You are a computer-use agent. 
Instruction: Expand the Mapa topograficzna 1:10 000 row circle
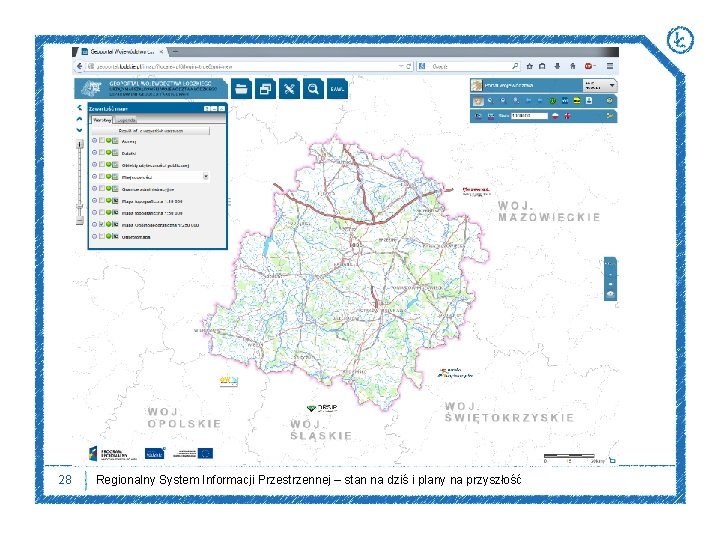tap(95, 201)
